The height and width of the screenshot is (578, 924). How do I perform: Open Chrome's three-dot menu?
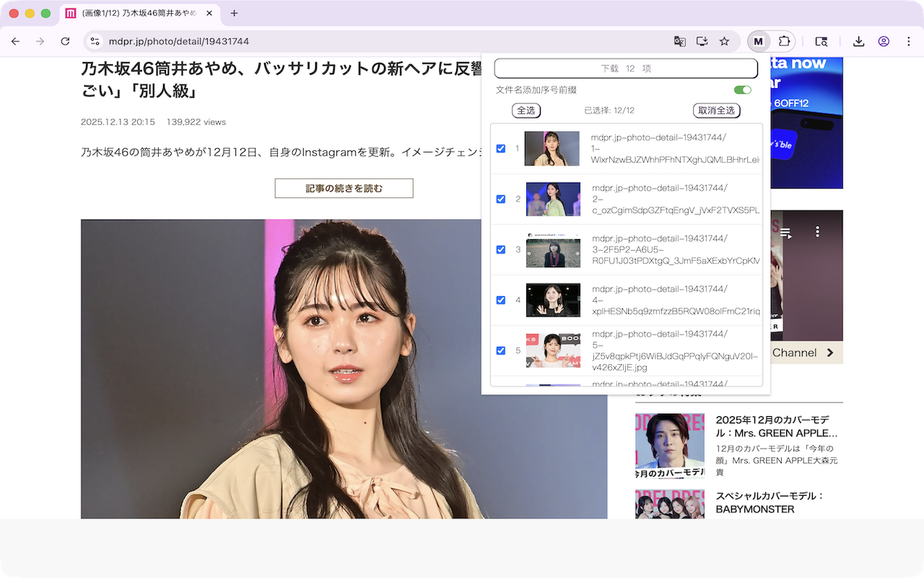pyautogui.click(x=909, y=42)
